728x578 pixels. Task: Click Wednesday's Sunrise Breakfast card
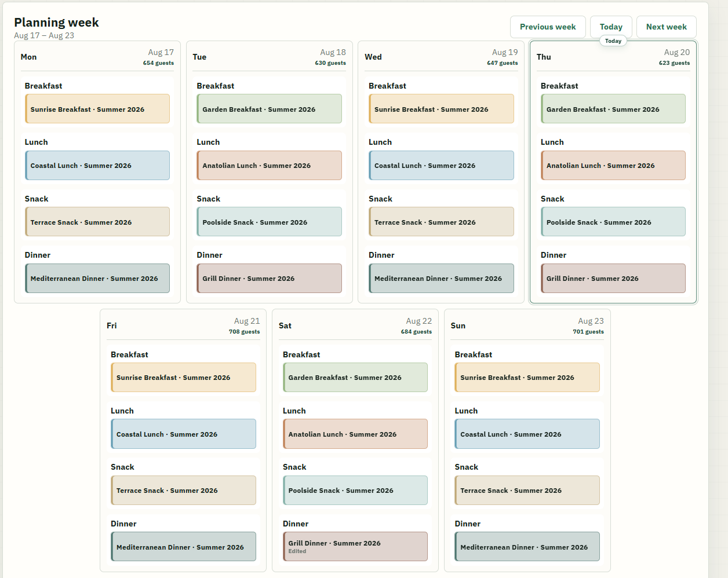click(x=441, y=109)
